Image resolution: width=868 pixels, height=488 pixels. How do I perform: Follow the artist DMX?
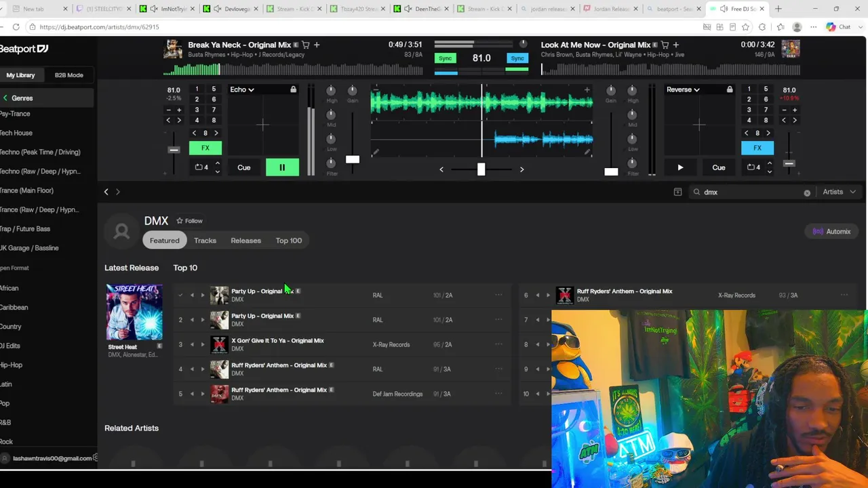[189, 221]
